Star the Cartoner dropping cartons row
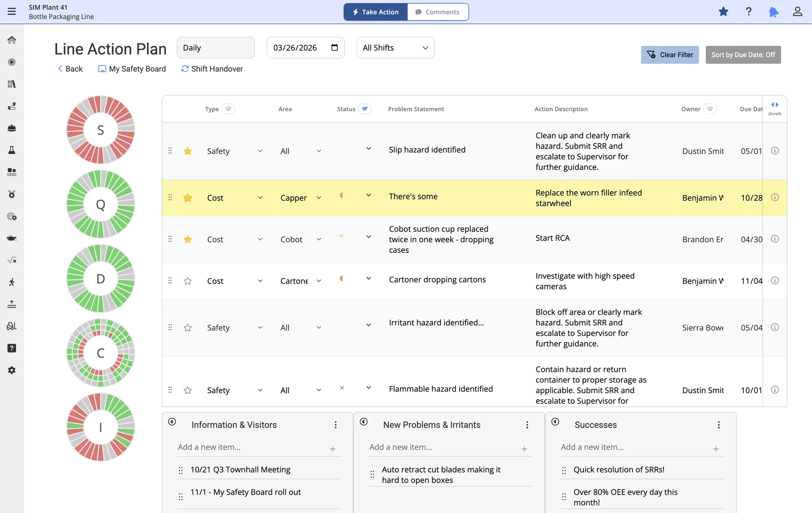Viewport: 812px width, 513px height. click(x=188, y=281)
